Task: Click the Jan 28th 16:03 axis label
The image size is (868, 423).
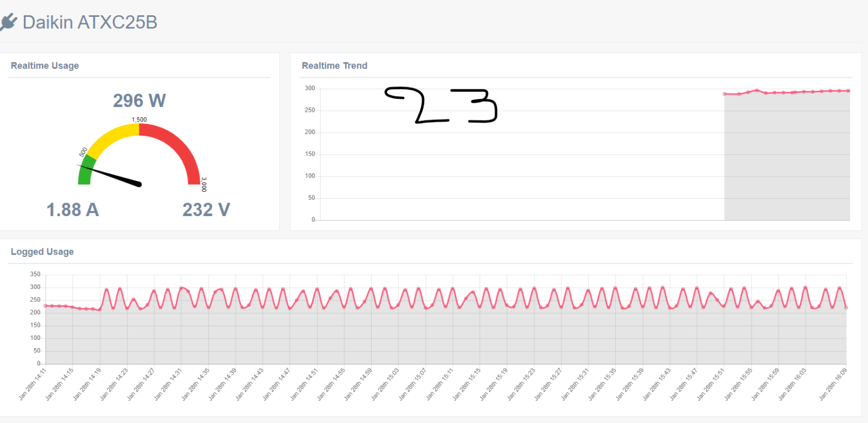Action: click(793, 384)
